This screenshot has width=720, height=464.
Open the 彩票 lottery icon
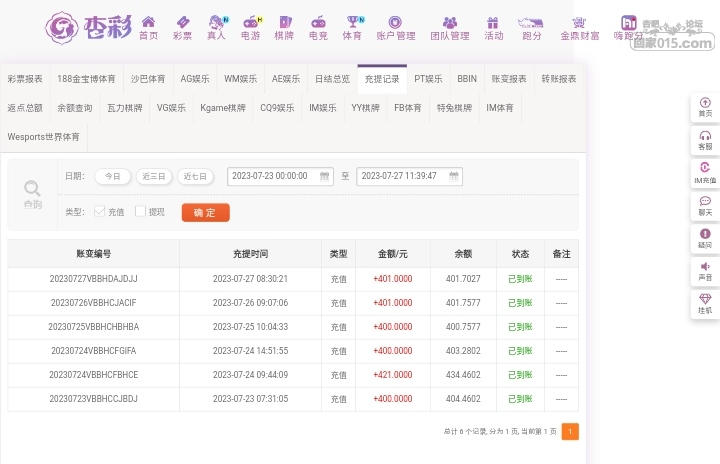(183, 22)
